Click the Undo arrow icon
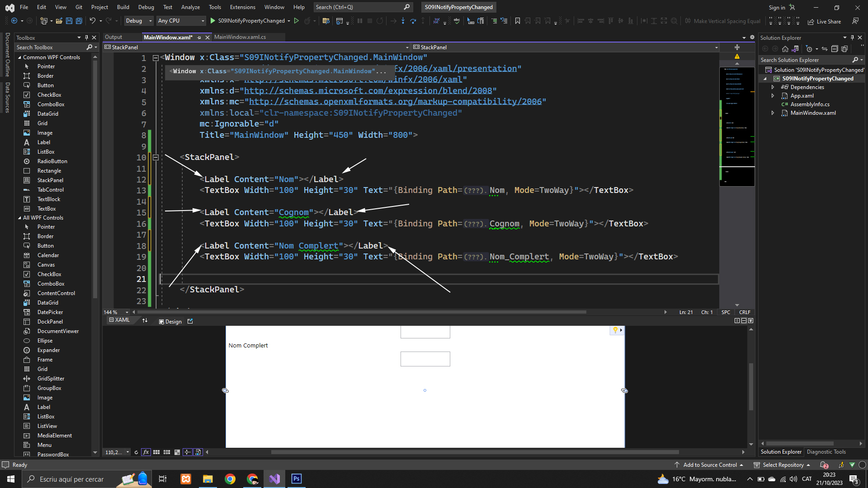The width and height of the screenshot is (868, 488). coord(92,21)
